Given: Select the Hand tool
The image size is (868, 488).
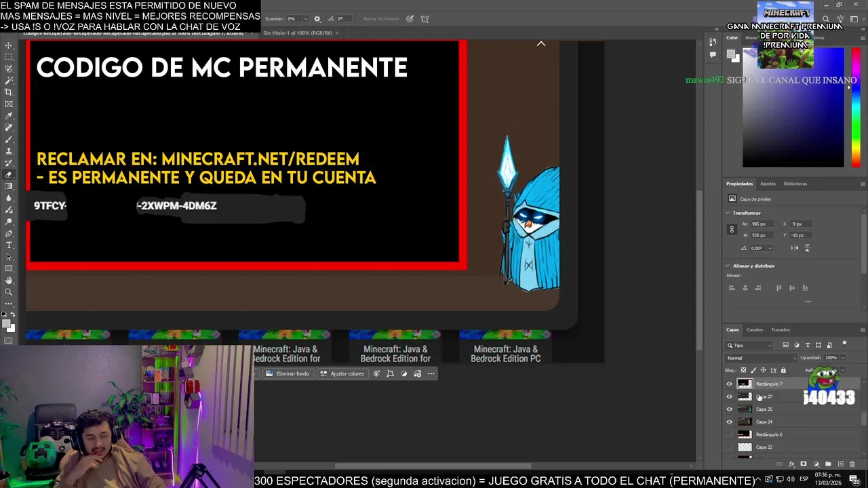Looking at the screenshot, I should point(9,280).
